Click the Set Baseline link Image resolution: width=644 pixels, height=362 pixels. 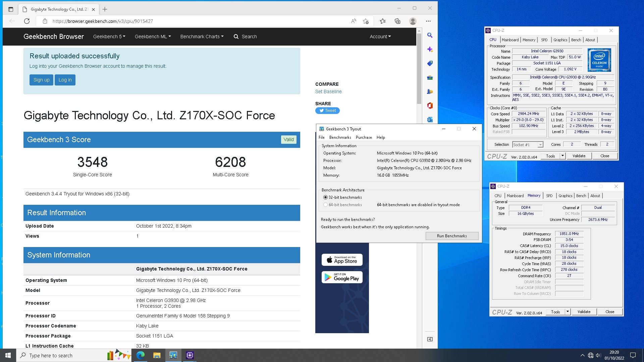328,92
